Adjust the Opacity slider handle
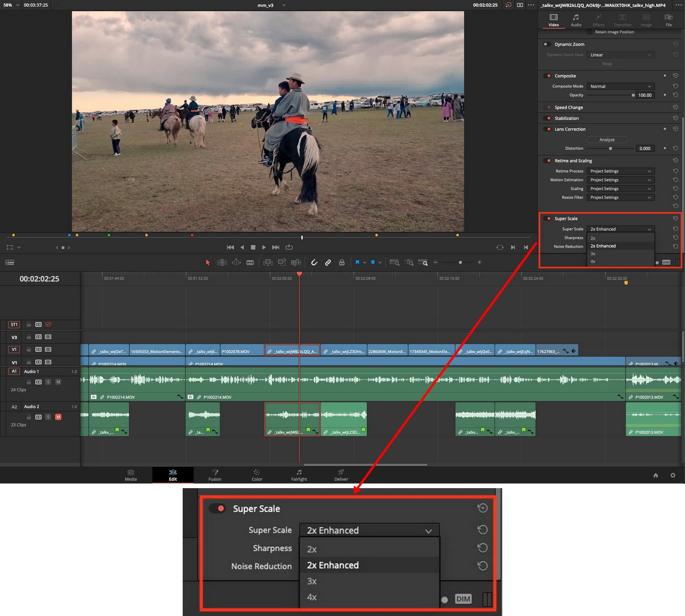Viewport: 685px width, 616px height. [x=633, y=95]
